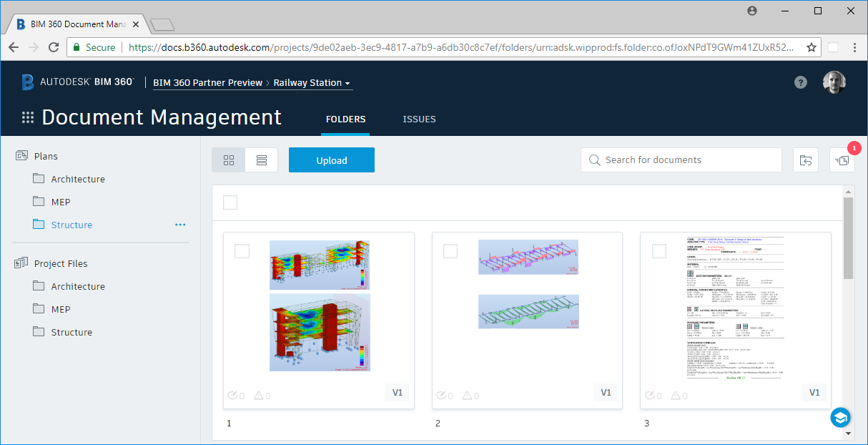The height and width of the screenshot is (445, 868).
Task: Click the browser back arrow
Action: pyautogui.click(x=14, y=47)
